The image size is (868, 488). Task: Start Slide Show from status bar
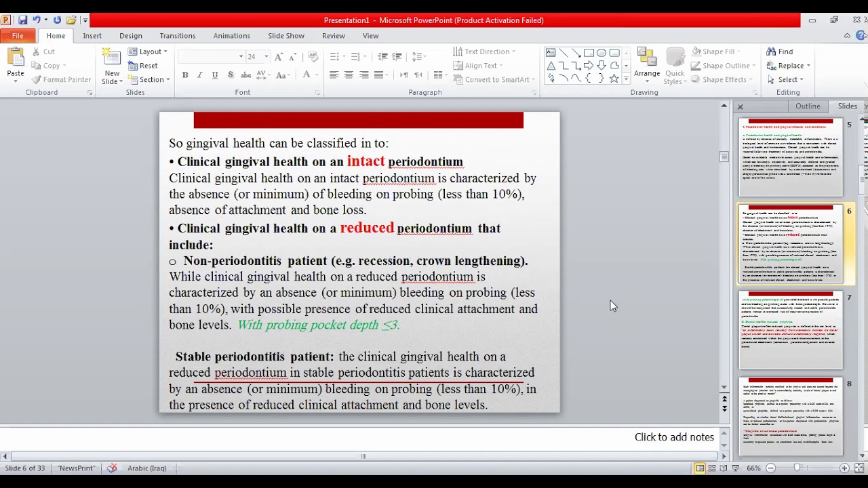[736, 468]
